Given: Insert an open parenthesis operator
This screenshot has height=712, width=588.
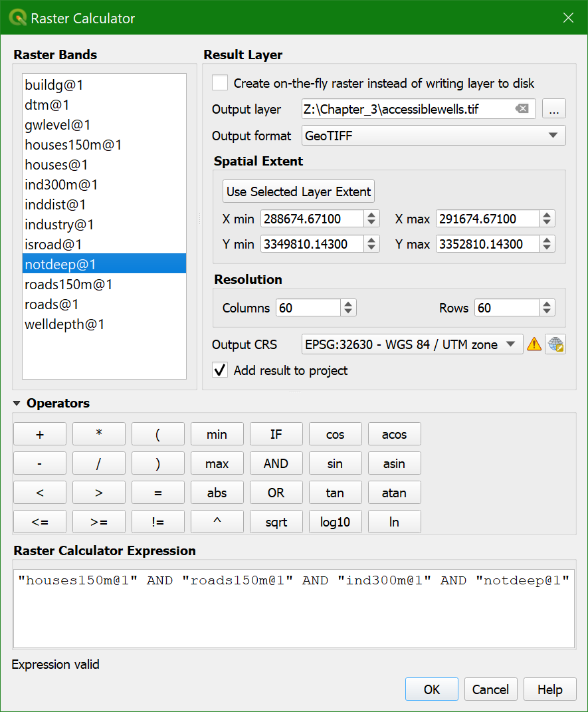Looking at the screenshot, I should coord(158,434).
